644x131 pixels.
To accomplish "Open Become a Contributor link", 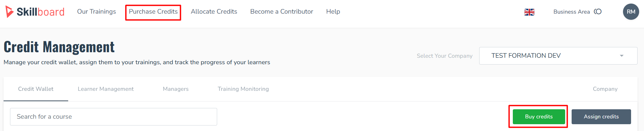I will pos(281,12).
